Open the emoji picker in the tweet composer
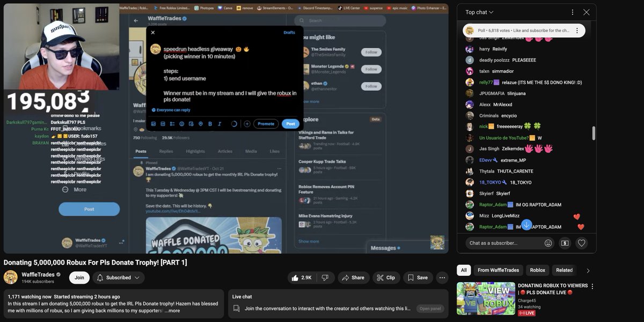644x322 pixels. (x=182, y=124)
